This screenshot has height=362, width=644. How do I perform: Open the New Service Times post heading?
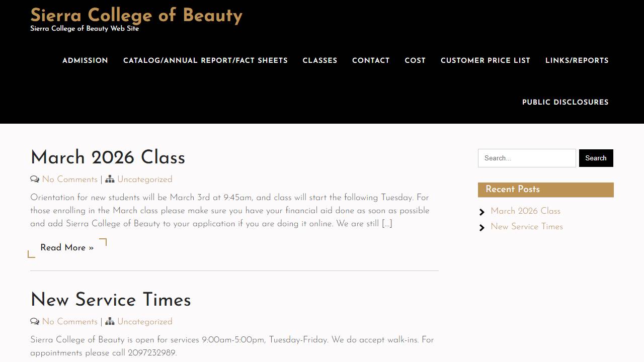(x=111, y=300)
